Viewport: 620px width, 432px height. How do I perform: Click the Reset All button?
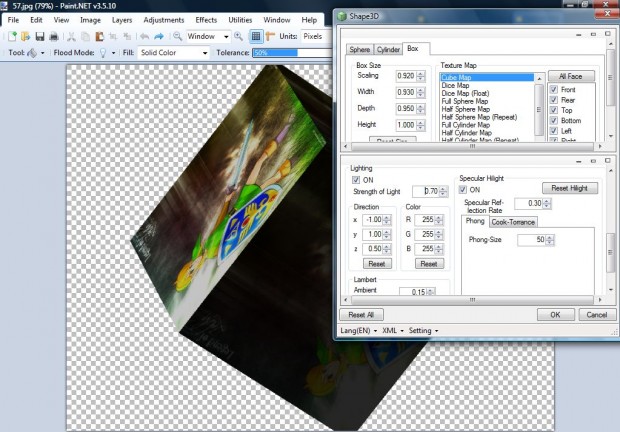tap(361, 315)
